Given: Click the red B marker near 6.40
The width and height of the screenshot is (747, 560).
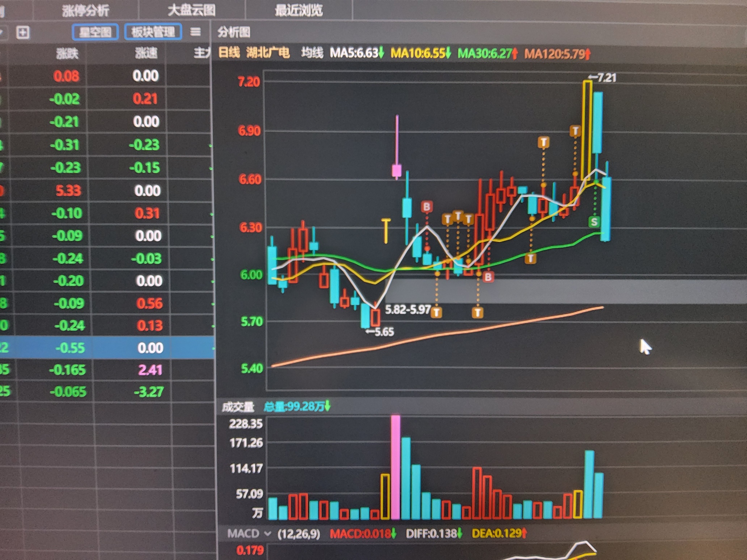Looking at the screenshot, I should pos(427,207).
